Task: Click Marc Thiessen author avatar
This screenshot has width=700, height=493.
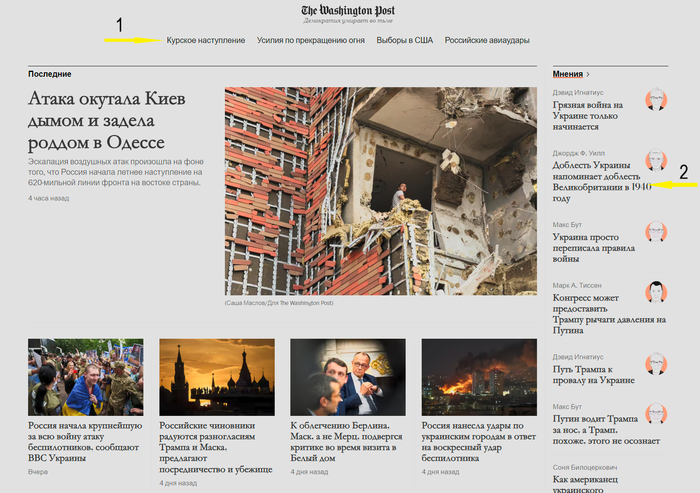Action: tap(656, 292)
